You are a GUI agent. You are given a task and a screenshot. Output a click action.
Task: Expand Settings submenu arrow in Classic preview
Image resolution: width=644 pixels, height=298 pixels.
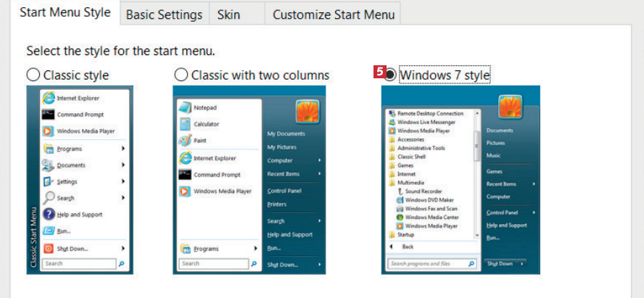(123, 182)
